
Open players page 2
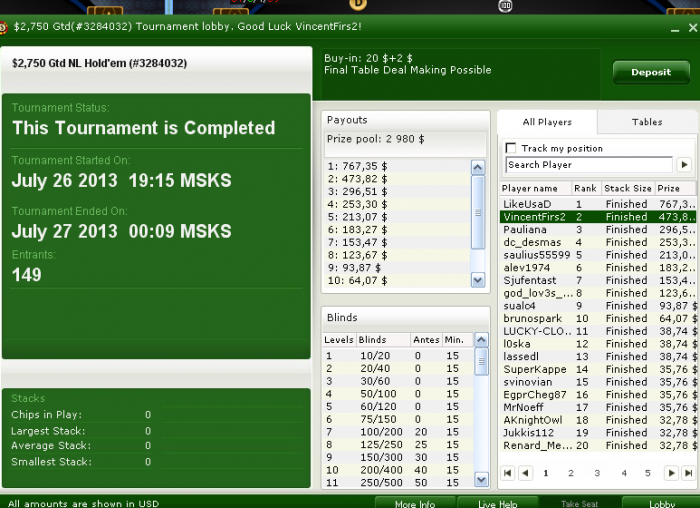pyautogui.click(x=571, y=473)
